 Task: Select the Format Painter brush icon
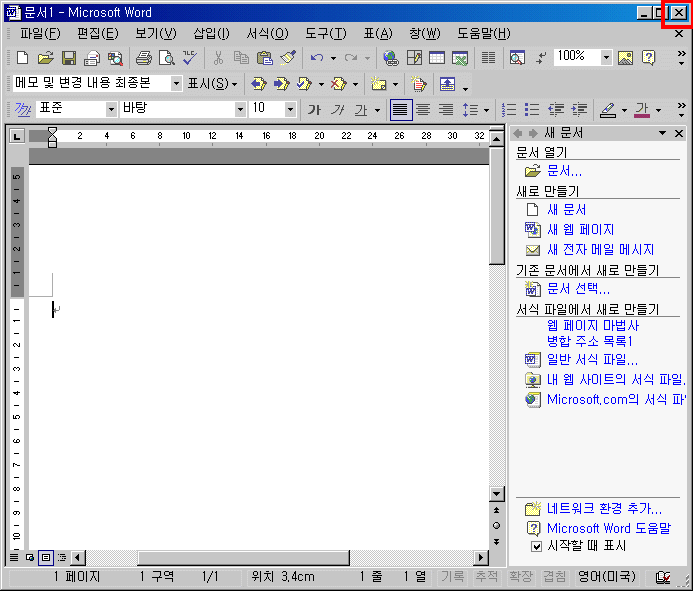[288, 58]
